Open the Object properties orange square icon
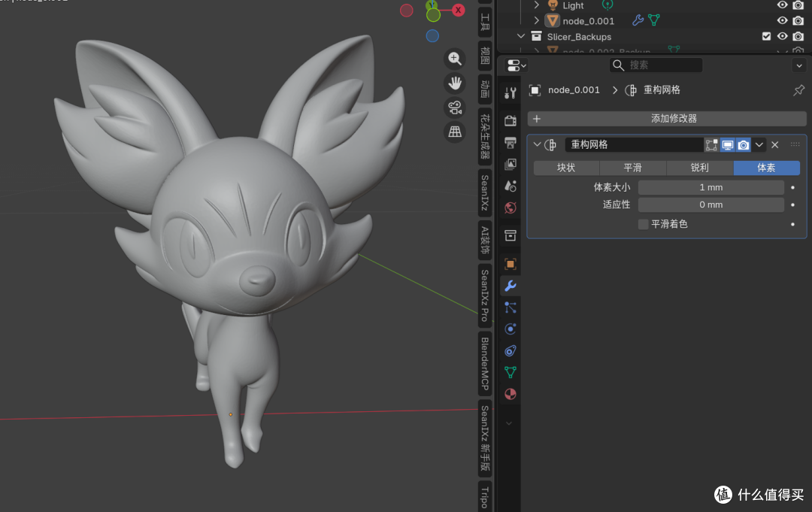The height and width of the screenshot is (512, 812). point(510,264)
